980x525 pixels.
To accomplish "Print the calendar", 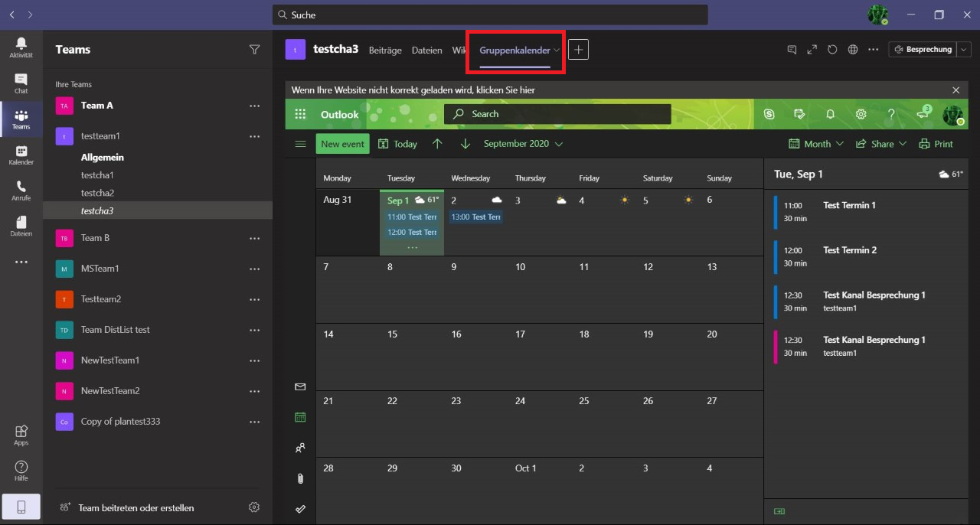I will point(936,144).
